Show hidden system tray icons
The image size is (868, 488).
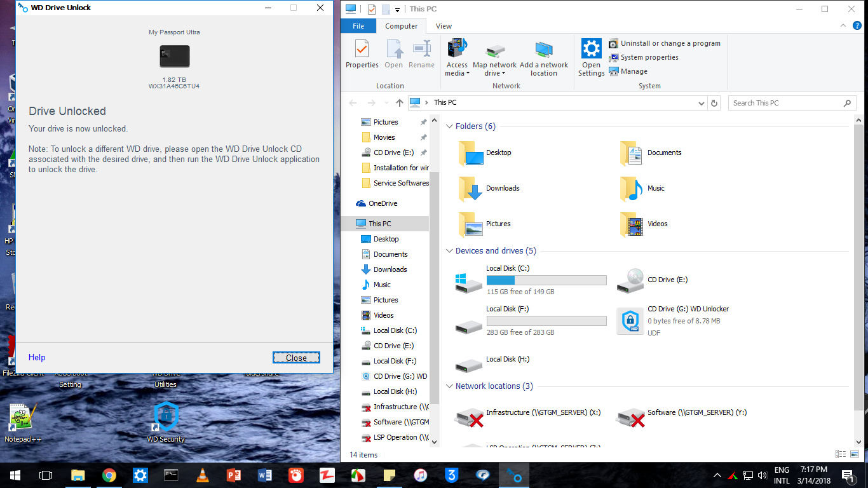click(717, 475)
